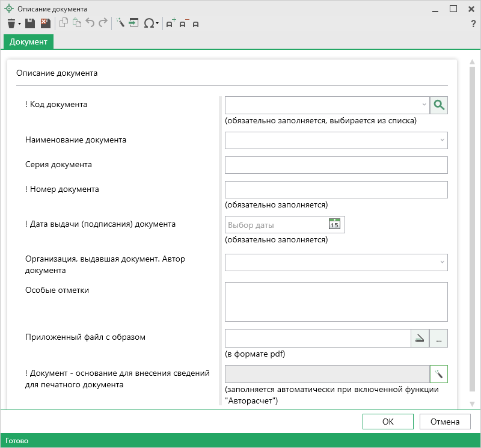481x448 pixels.
Task: Expand the trash can delete dropdown arrow
Action: [19, 24]
